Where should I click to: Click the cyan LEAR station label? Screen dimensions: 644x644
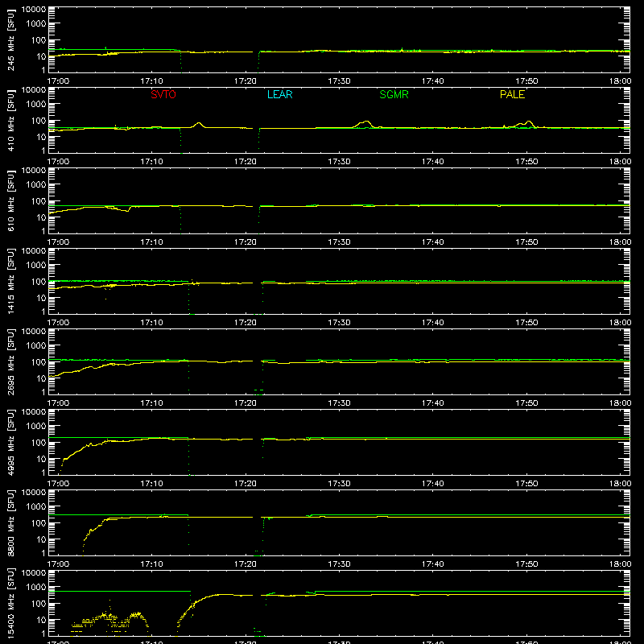click(279, 94)
